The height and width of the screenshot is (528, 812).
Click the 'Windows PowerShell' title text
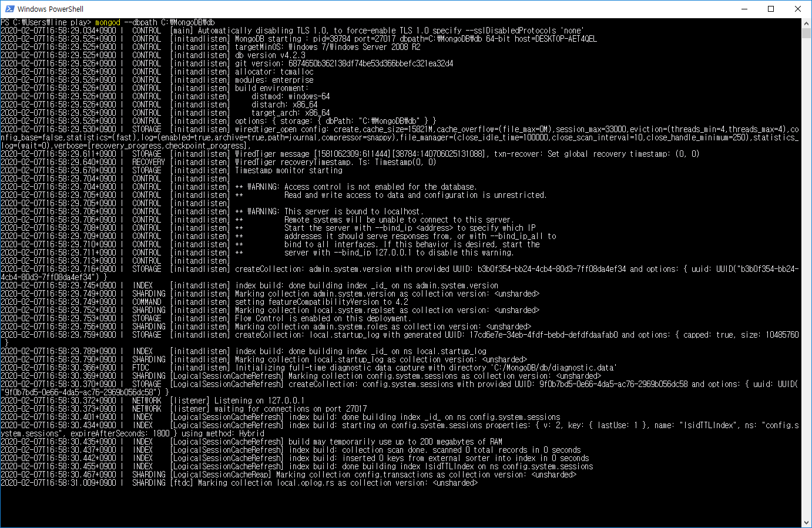(51, 9)
